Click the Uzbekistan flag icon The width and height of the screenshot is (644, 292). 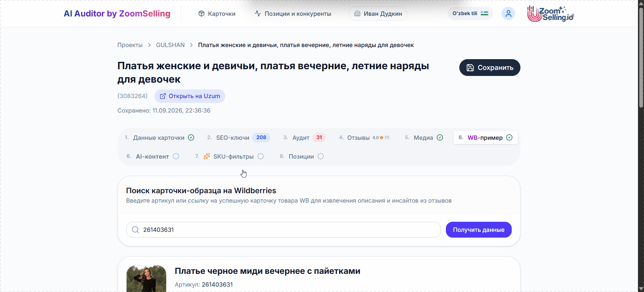[x=485, y=13]
